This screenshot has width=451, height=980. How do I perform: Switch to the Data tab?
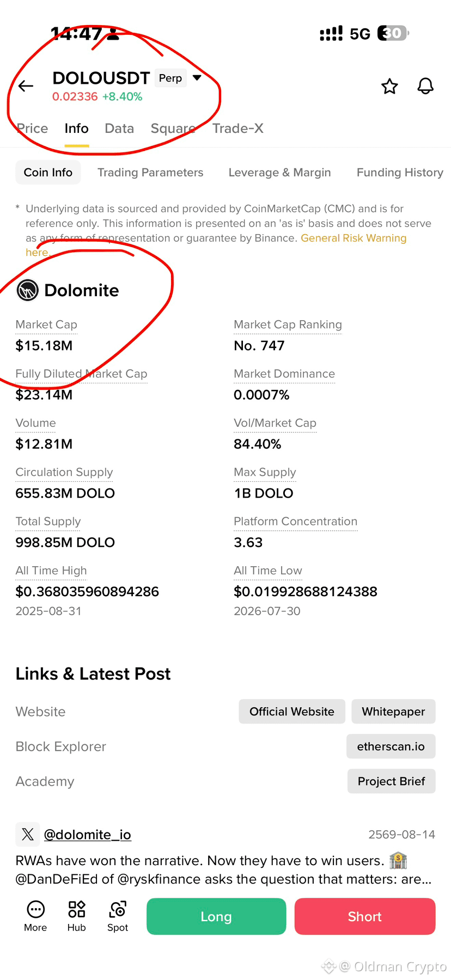119,128
